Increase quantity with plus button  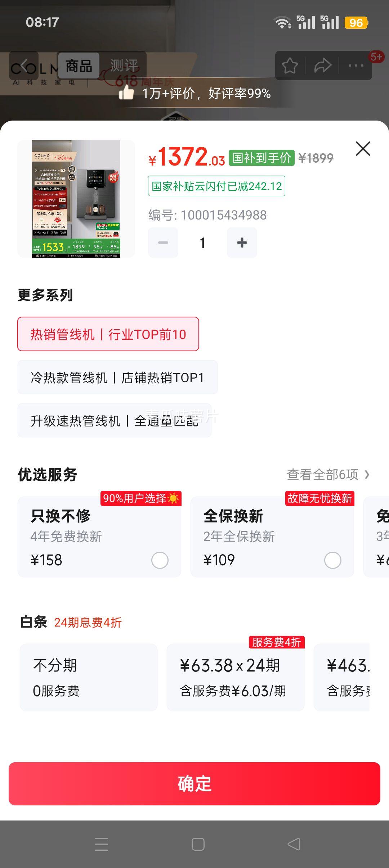pos(242,243)
